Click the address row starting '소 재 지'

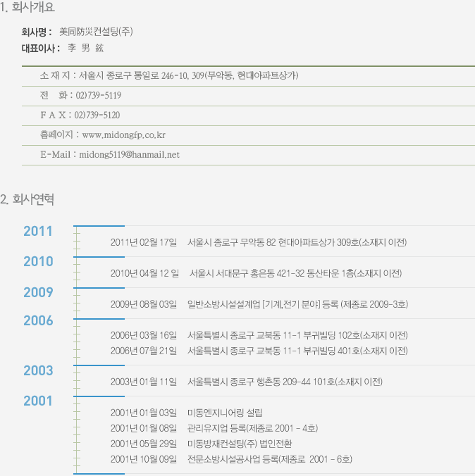248,76
